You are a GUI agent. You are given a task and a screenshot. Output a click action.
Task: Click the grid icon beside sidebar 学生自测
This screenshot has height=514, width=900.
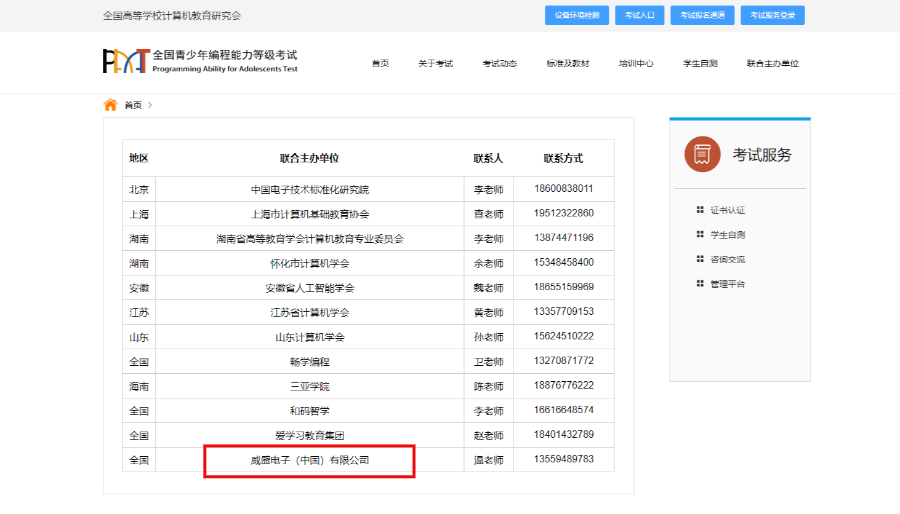pos(700,234)
